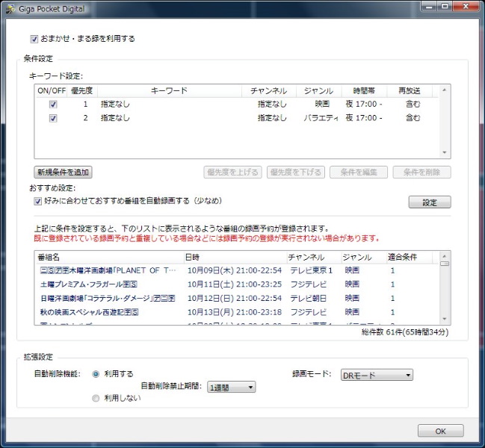Click the scroll up arrow in keyword list

[x=445, y=90]
